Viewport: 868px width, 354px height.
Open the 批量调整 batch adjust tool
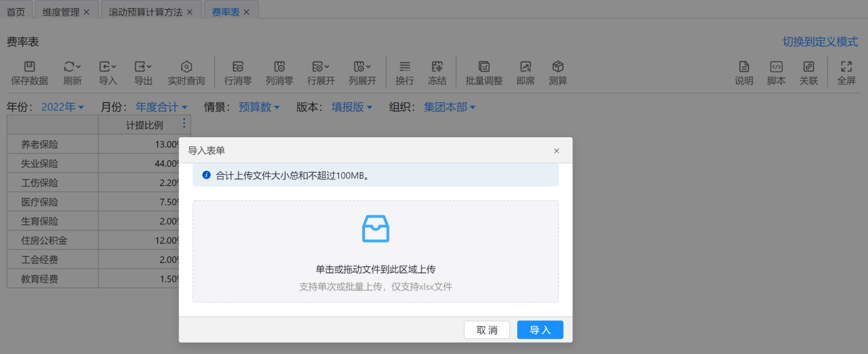pyautogui.click(x=483, y=67)
